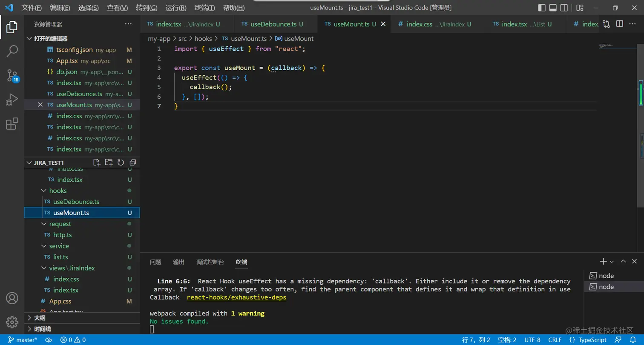Refresh the JIRA_TEST1 explorer tree
Viewport: 644px width, 345px height.
coord(121,163)
